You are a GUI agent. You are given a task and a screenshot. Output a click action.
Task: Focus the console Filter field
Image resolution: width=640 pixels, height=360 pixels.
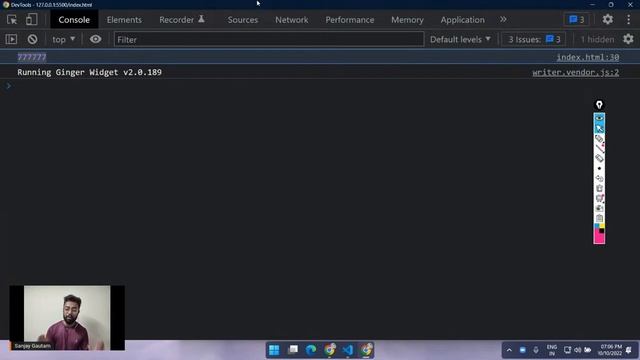tap(269, 40)
